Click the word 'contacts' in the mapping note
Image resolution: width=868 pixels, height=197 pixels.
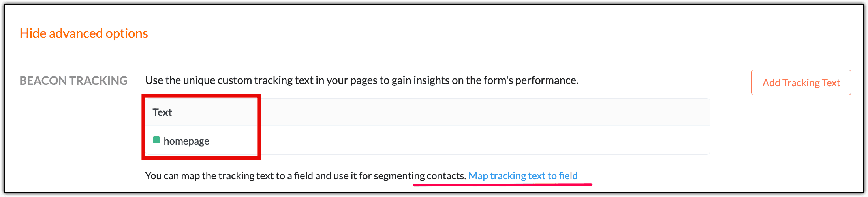pyautogui.click(x=446, y=176)
